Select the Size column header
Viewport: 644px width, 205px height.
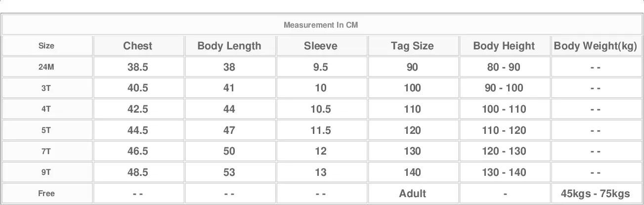[46, 46]
